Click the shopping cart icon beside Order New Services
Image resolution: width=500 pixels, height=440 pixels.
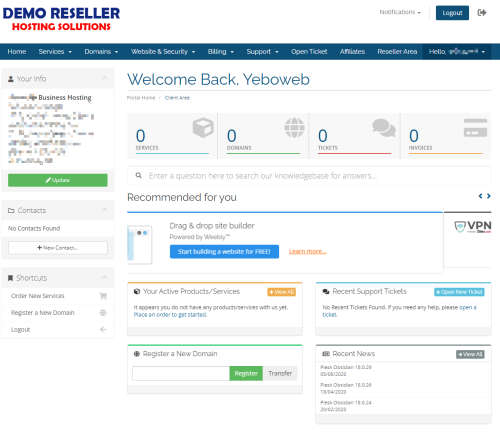click(103, 296)
